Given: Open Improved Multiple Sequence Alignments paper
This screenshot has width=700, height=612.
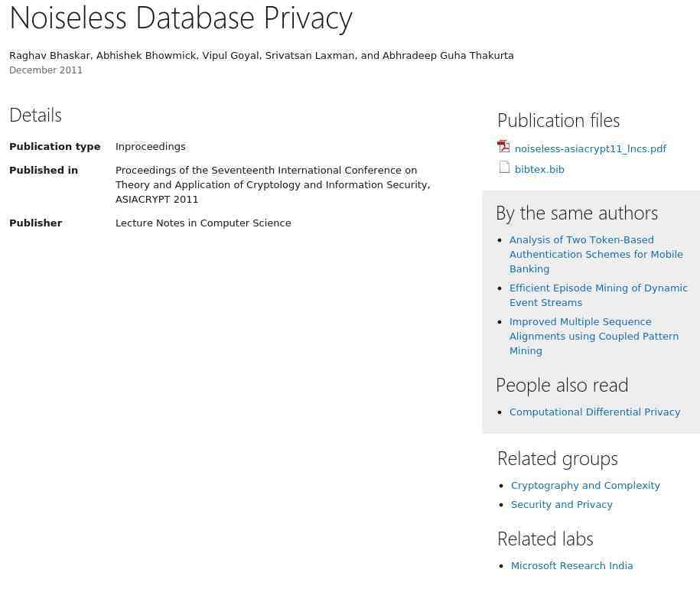Looking at the screenshot, I should (594, 336).
